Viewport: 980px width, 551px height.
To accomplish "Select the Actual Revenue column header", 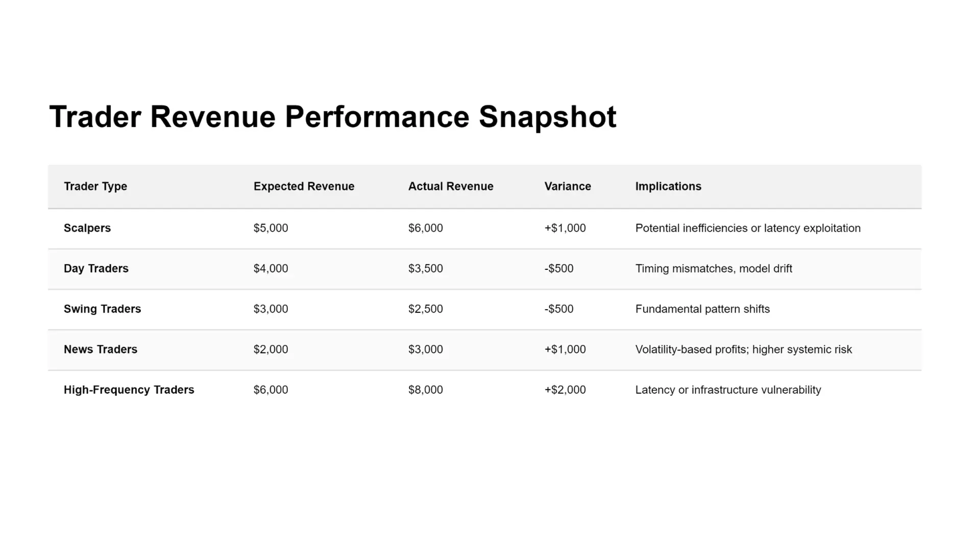I will point(451,187).
